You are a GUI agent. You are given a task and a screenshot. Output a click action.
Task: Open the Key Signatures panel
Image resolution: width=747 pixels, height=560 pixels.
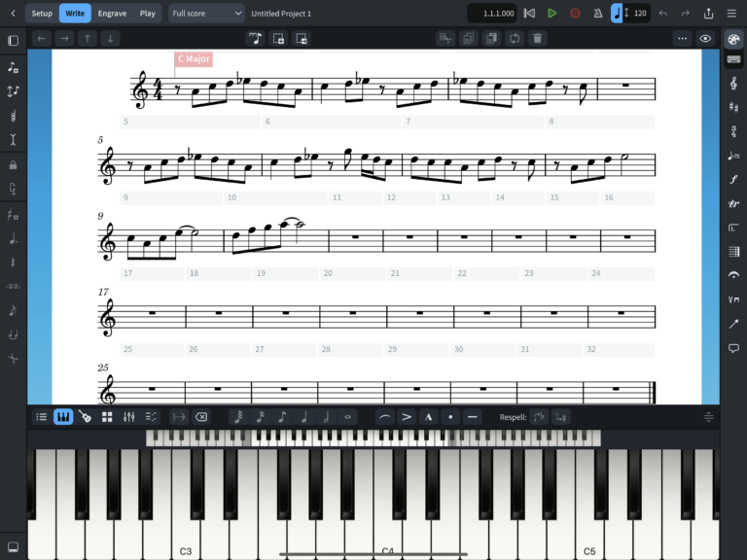(x=733, y=108)
